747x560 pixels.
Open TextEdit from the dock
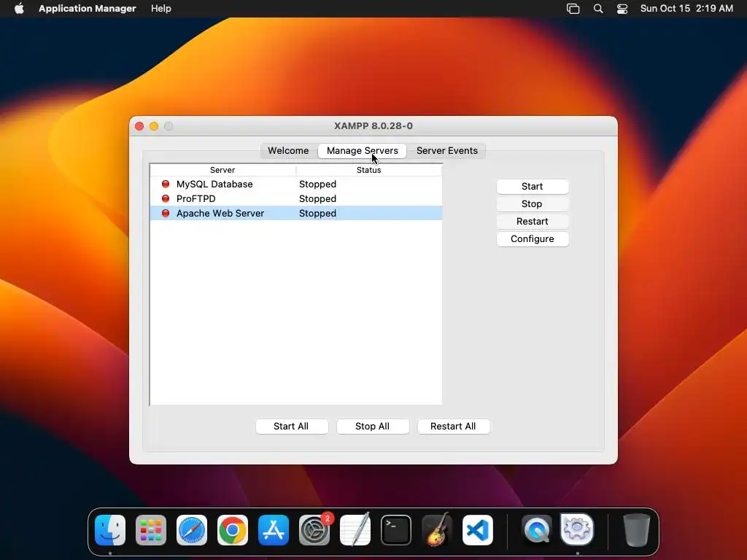(x=355, y=530)
